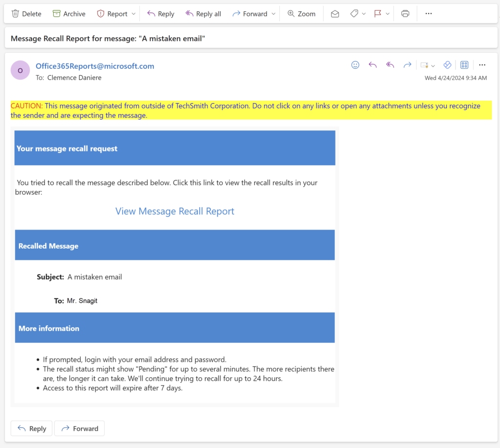Open more toolbar options with the ellipsis menu
The width and height of the screenshot is (500, 448).
[428, 14]
